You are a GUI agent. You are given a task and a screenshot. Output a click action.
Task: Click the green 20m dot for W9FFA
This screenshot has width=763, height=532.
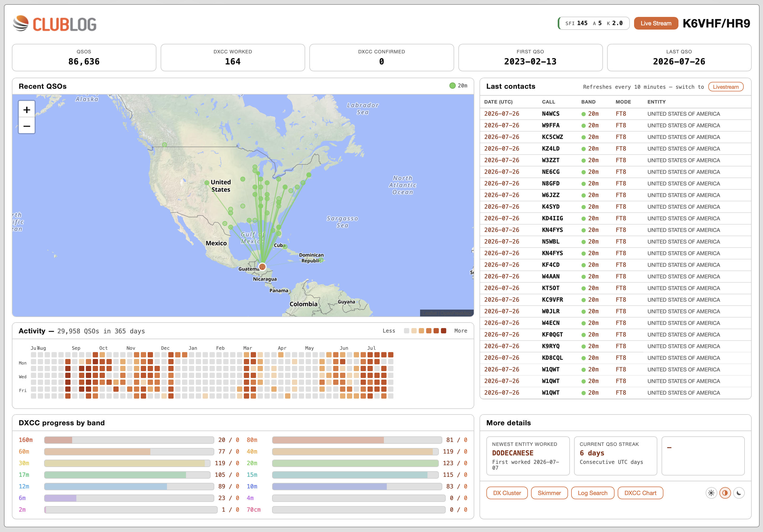pyautogui.click(x=584, y=126)
